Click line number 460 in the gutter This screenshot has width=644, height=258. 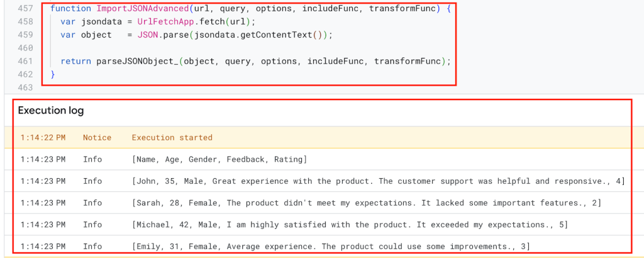(25, 48)
